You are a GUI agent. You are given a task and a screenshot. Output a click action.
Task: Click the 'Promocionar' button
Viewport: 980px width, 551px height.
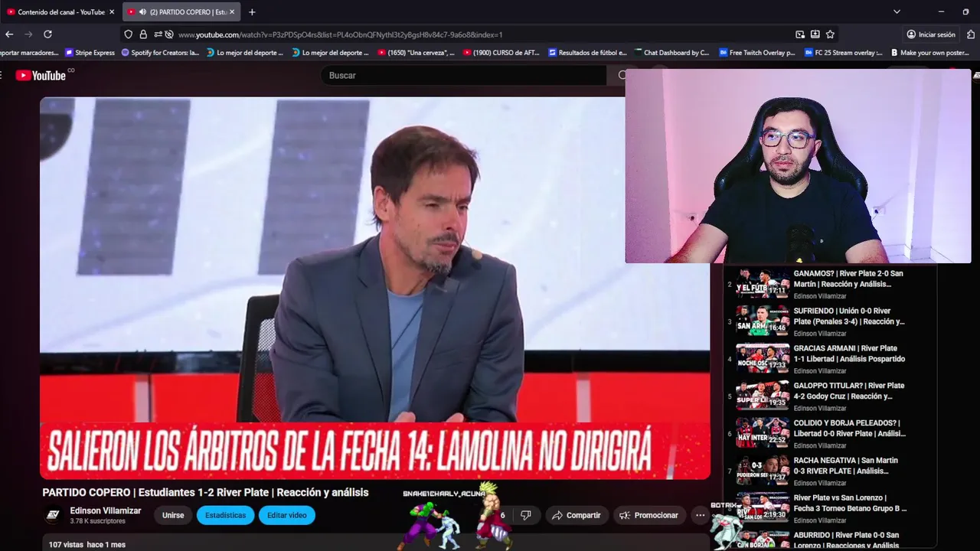(649, 515)
